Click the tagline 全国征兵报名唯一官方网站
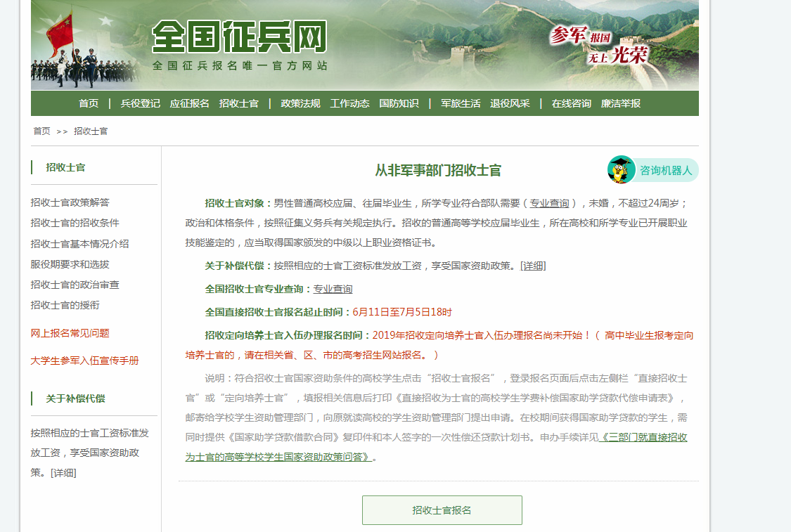Screen dimensions: 791x532 [x=240, y=65]
